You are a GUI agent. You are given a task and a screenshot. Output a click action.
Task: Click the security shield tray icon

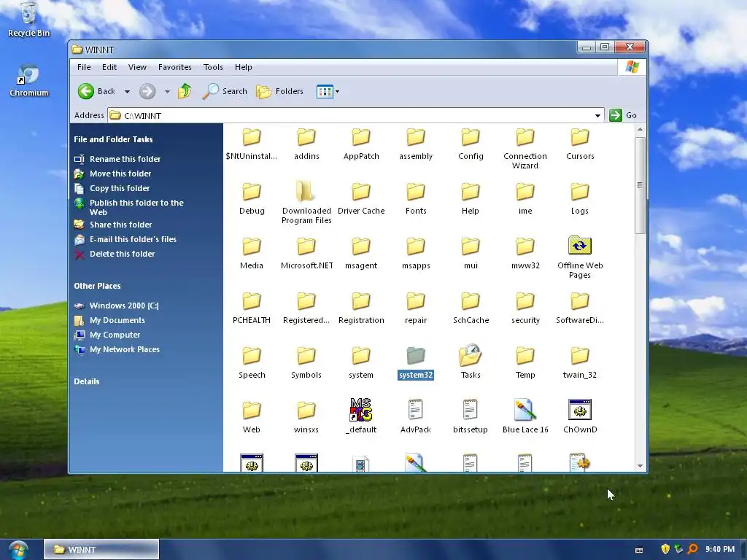(x=665, y=549)
